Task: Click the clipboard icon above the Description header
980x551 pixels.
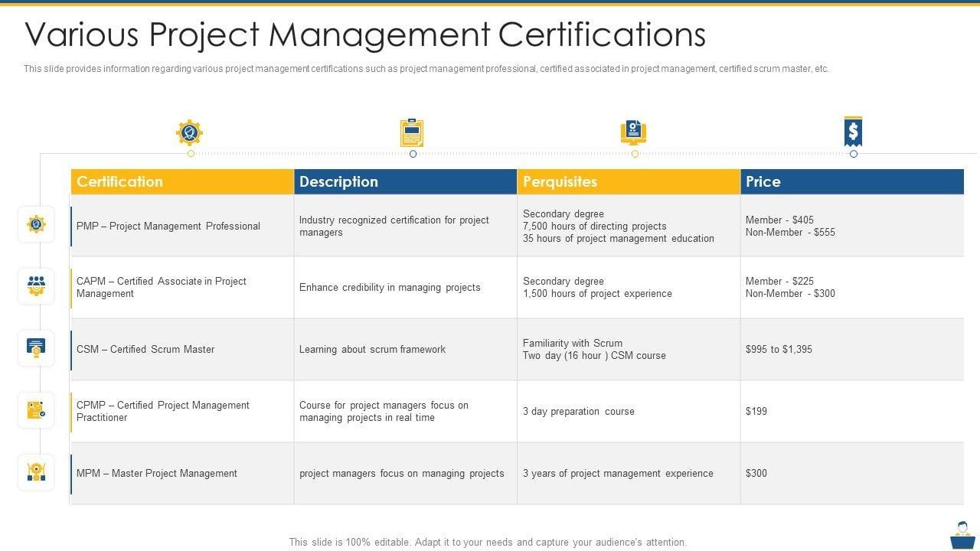Action: pyautogui.click(x=412, y=132)
